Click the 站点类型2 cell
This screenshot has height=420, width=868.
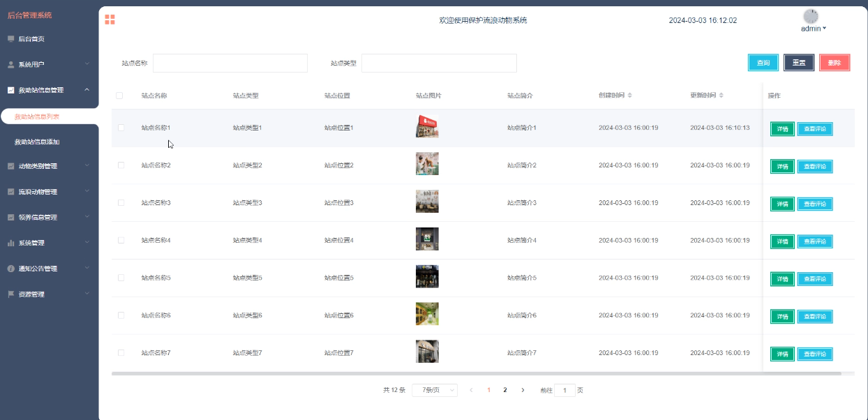click(248, 165)
